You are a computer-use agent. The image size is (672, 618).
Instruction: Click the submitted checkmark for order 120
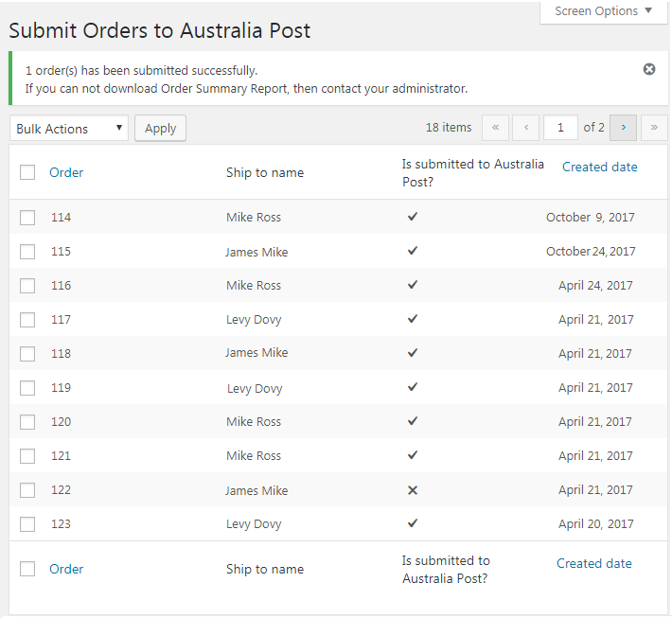(413, 421)
